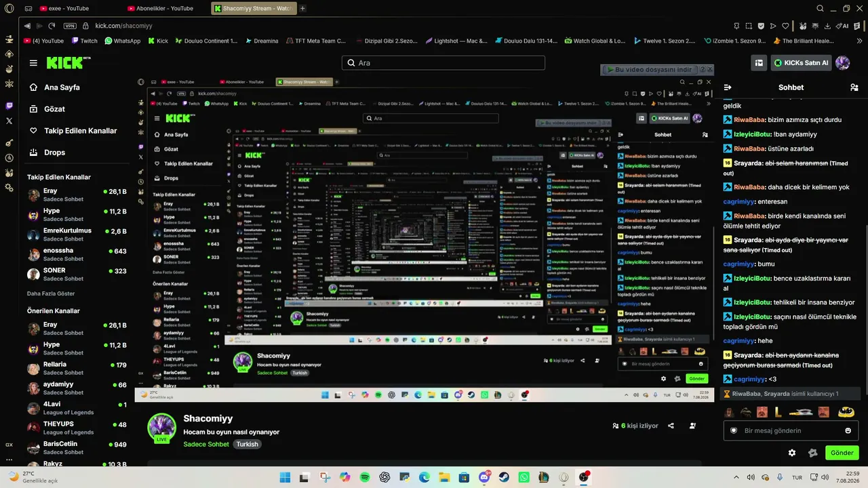868x488 pixels.
Task: Click the Shacomiyy channel name below the stream
Action: [x=208, y=419]
